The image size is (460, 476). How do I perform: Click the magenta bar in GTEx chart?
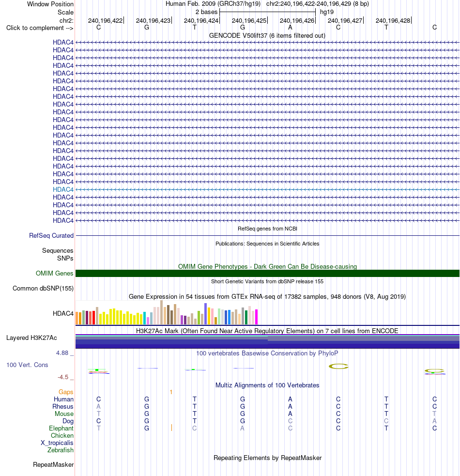pyautogui.click(x=256, y=317)
